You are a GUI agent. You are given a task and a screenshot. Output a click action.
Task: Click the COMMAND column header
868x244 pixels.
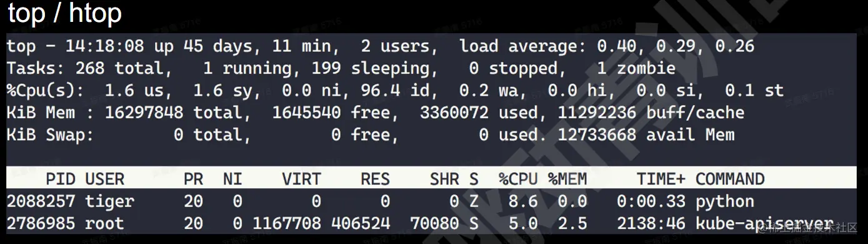(x=730, y=180)
